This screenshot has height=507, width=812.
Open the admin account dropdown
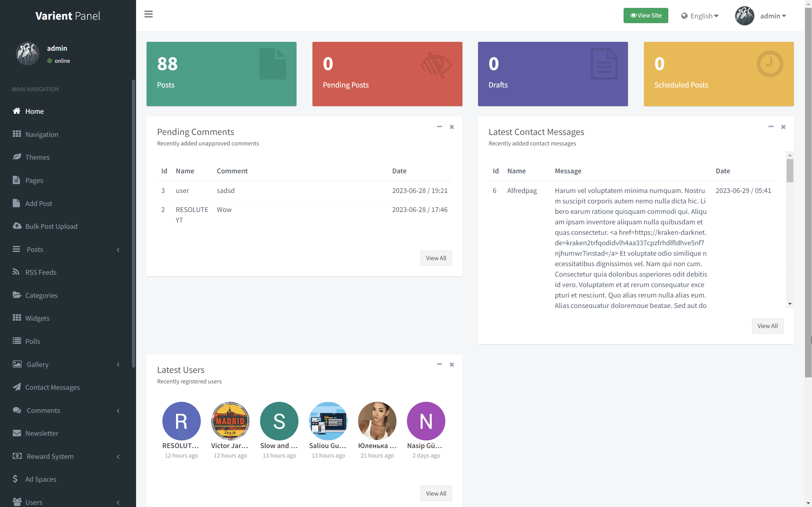(x=773, y=16)
